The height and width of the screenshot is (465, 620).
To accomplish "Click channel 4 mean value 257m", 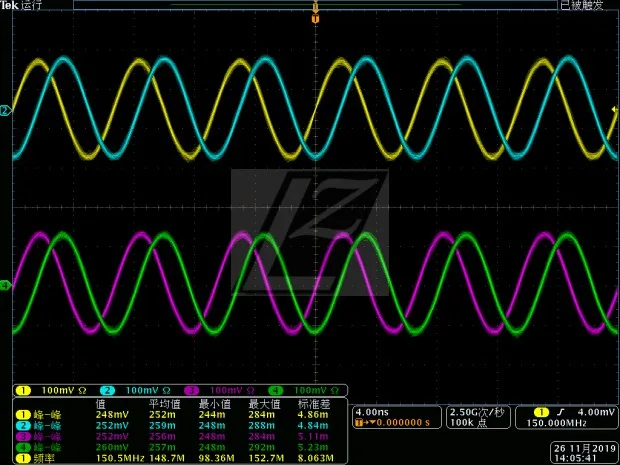I will tap(162, 448).
